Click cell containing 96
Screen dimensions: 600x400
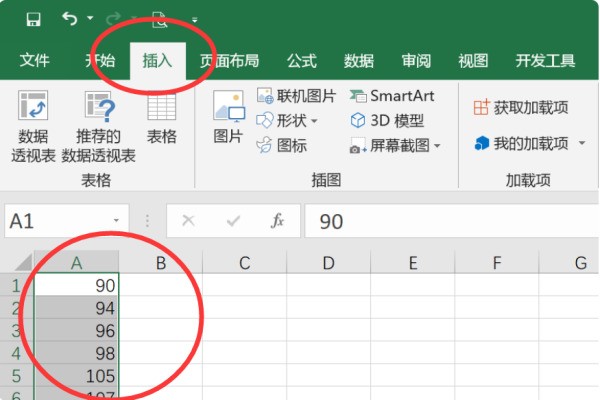pyautogui.click(x=77, y=330)
